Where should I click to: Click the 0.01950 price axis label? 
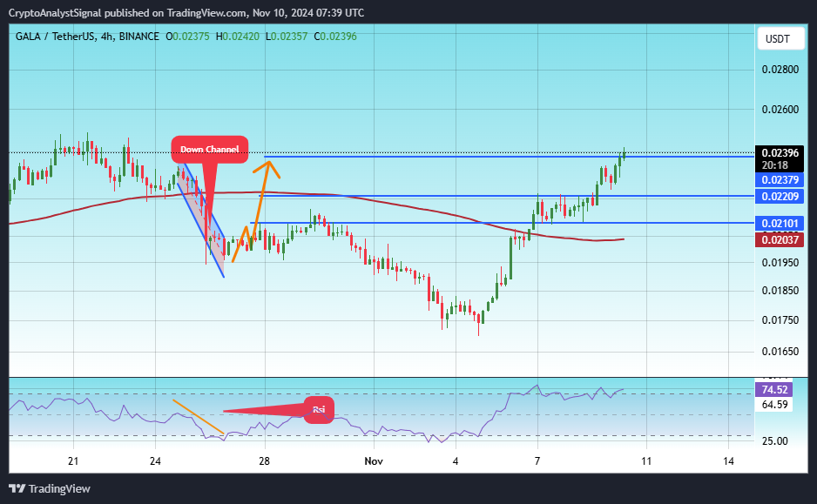click(x=780, y=262)
